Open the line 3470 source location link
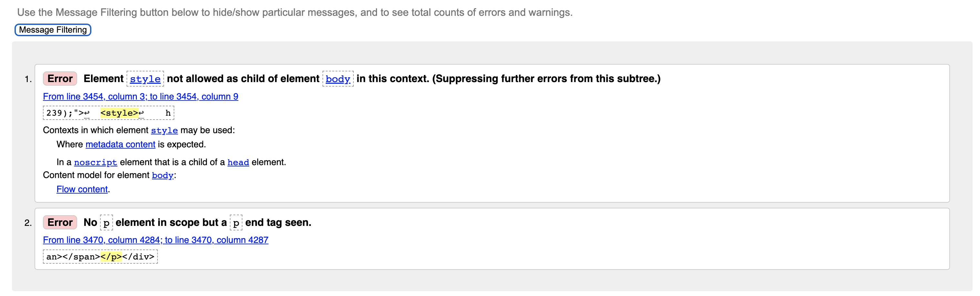980x296 pixels. (x=156, y=240)
